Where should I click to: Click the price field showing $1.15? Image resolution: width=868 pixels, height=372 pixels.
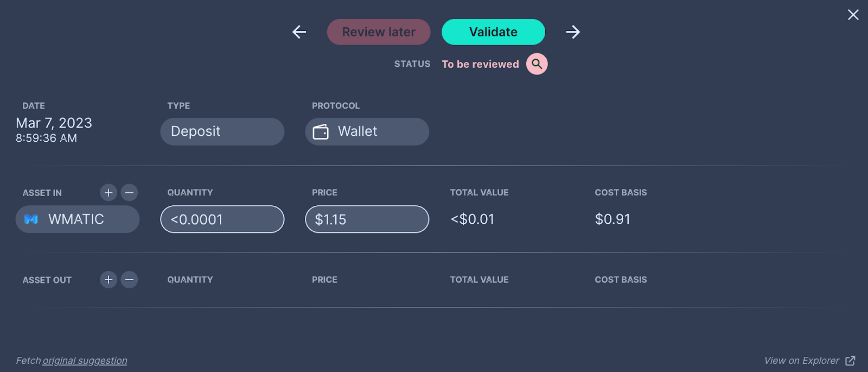(367, 219)
